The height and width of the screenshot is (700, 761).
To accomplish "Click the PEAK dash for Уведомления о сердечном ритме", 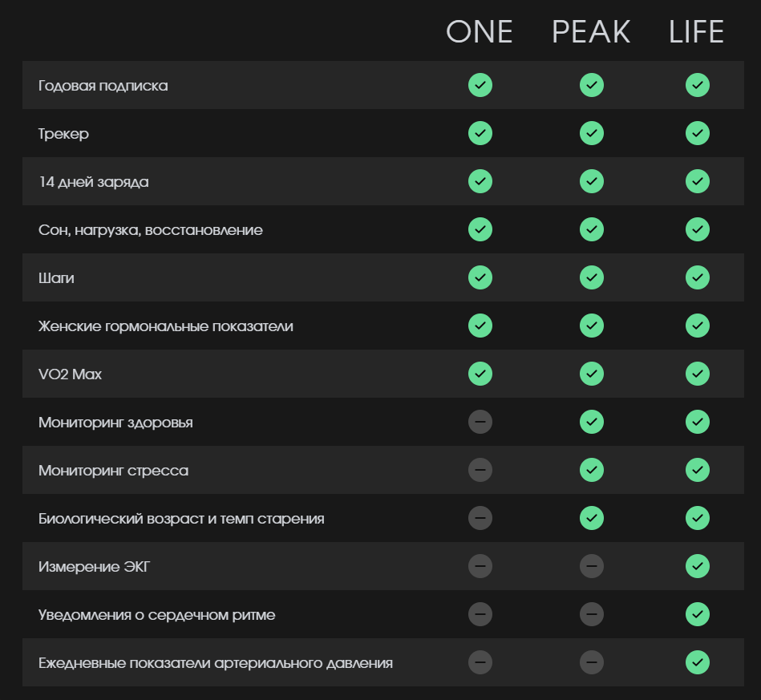I will pyautogui.click(x=592, y=614).
